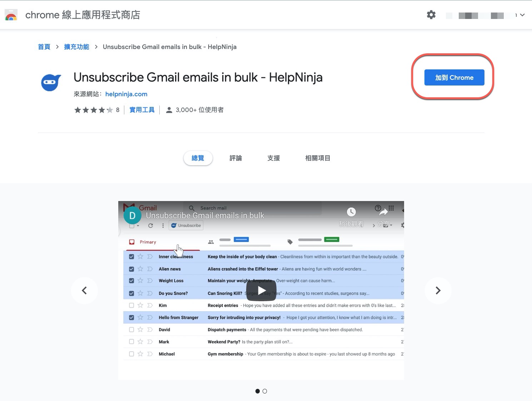This screenshot has width=532, height=401.
Task: Open the Gmail apps grid icon
Action: (x=391, y=208)
